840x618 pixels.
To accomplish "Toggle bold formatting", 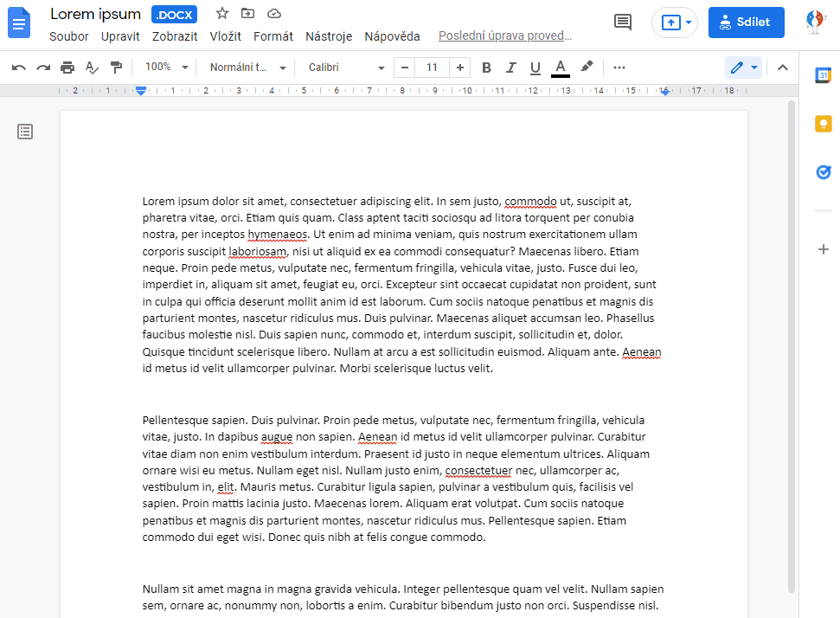I will (x=486, y=68).
